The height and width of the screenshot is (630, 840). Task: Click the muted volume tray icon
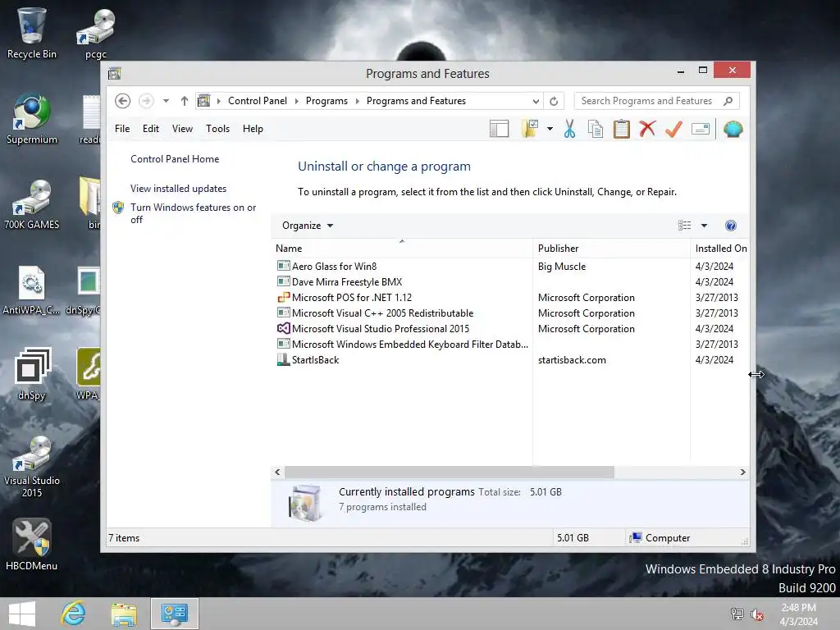coord(757,614)
